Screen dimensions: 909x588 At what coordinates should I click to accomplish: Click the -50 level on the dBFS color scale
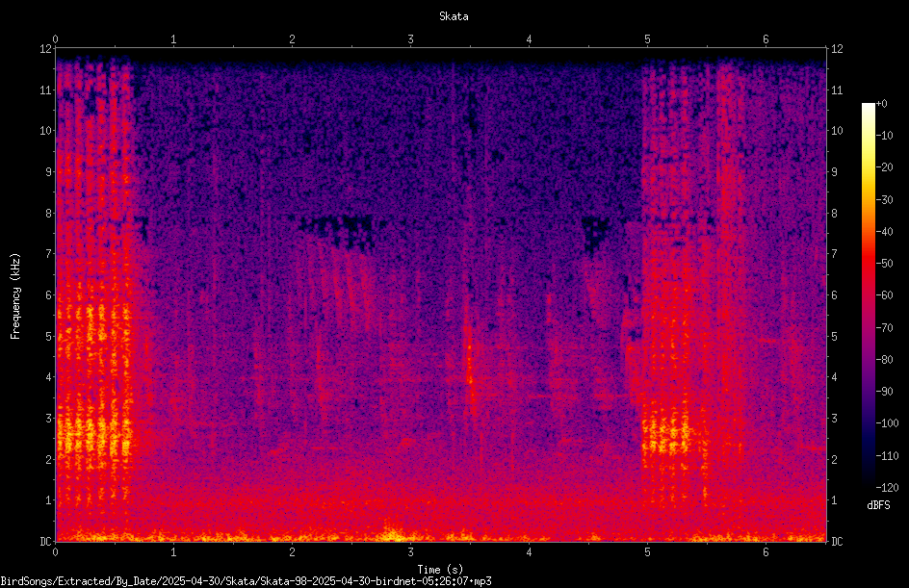pos(884,264)
